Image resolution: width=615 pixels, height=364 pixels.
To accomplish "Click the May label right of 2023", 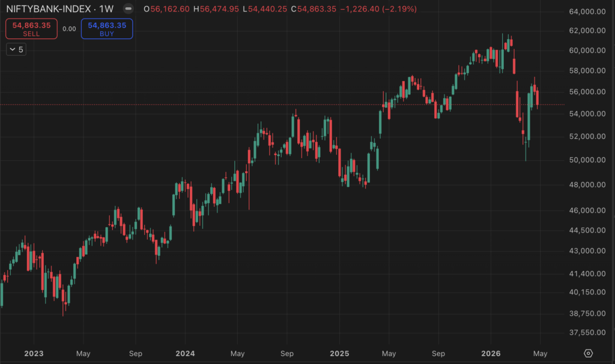I will [83, 353].
